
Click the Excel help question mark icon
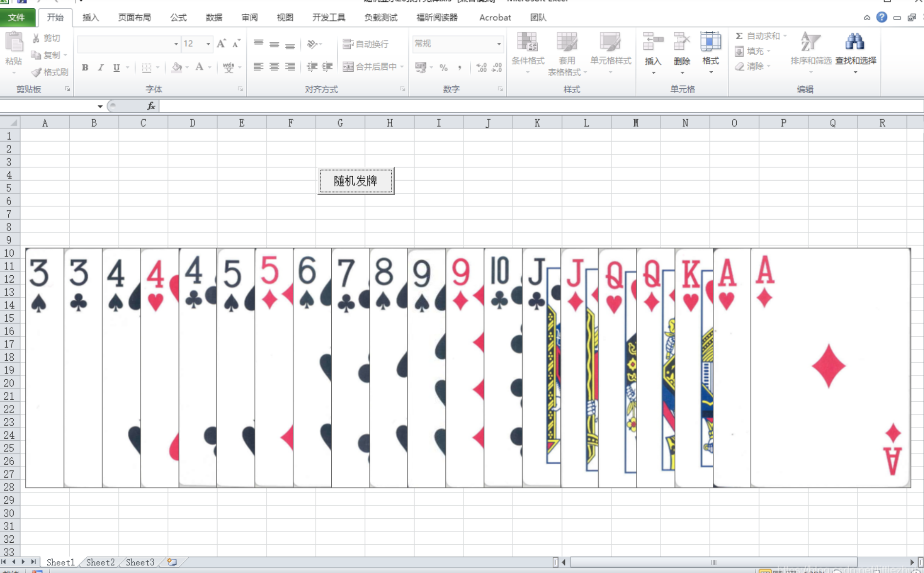882,17
